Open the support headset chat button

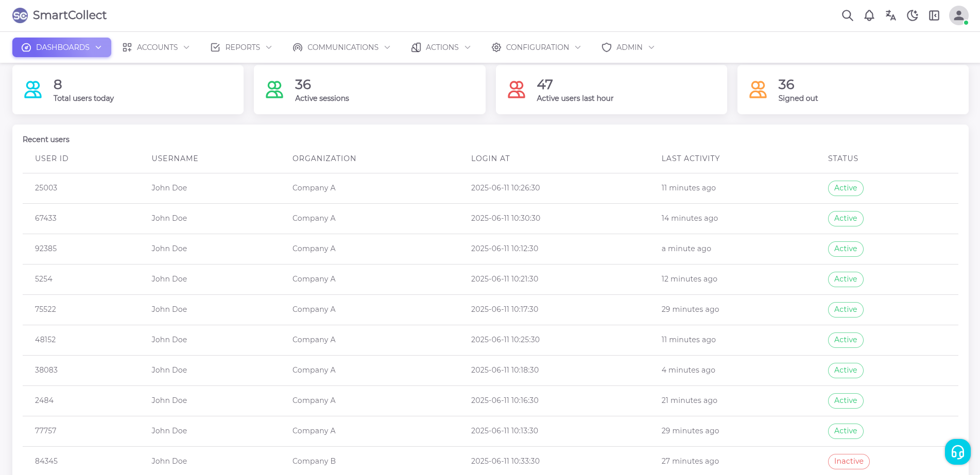tap(957, 452)
